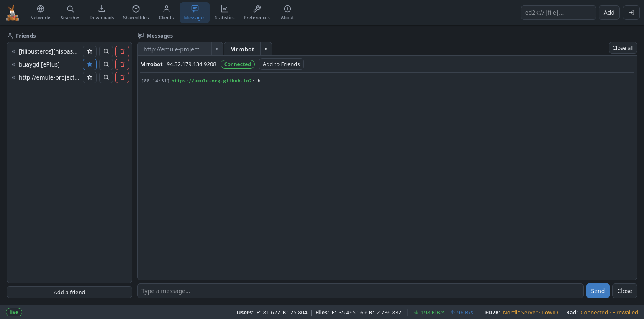The image size is (644, 319).
Task: Click ED2K users count 81.627
Action: [271, 312]
